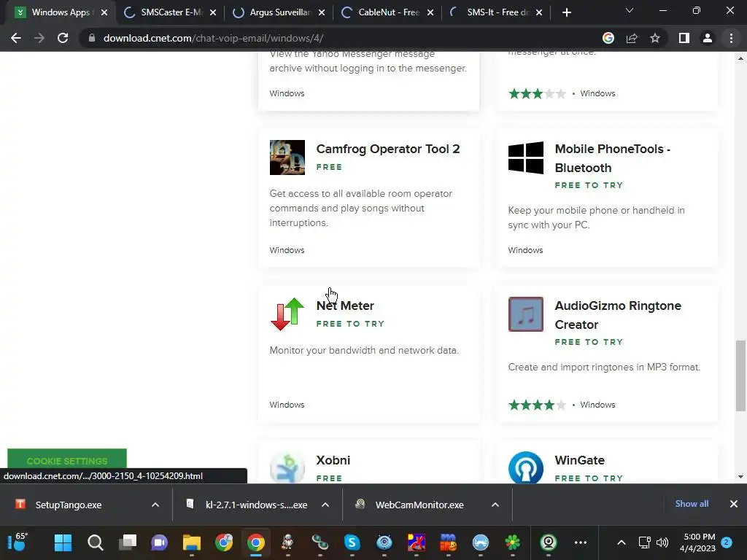Open AudioGizmo Ringtone Creator link
747x560 pixels.
(618, 315)
